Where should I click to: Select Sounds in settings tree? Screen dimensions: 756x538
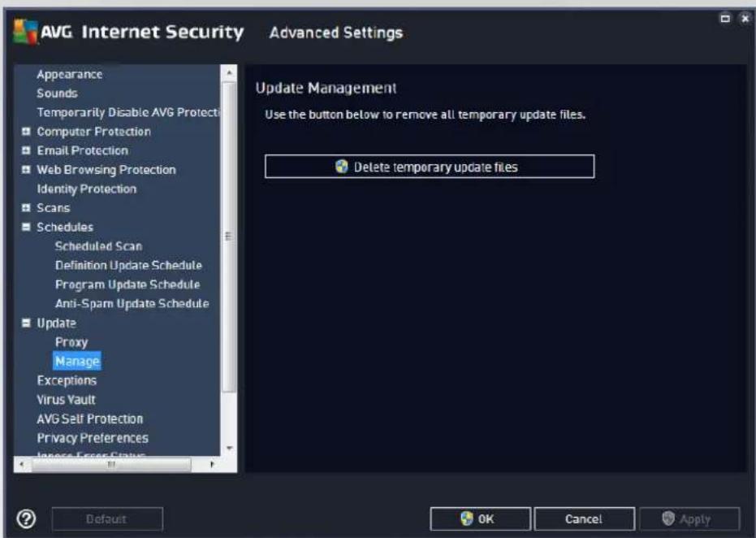pos(57,93)
